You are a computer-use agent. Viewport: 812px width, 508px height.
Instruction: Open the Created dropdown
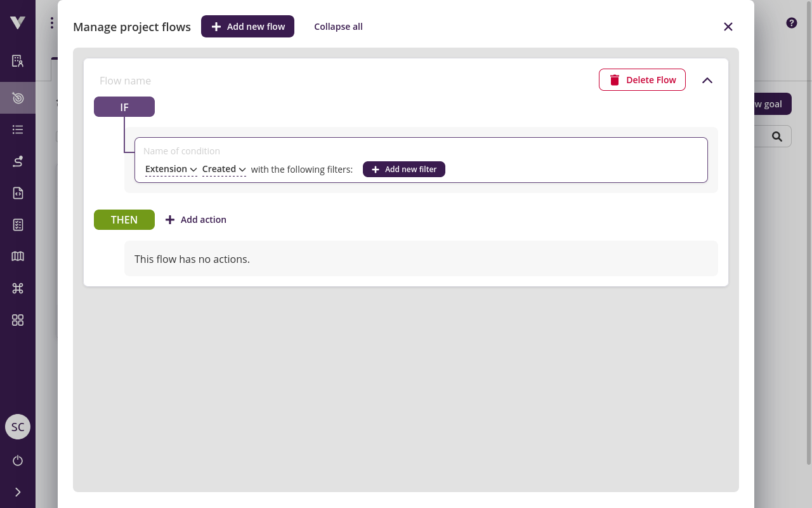[224, 169]
